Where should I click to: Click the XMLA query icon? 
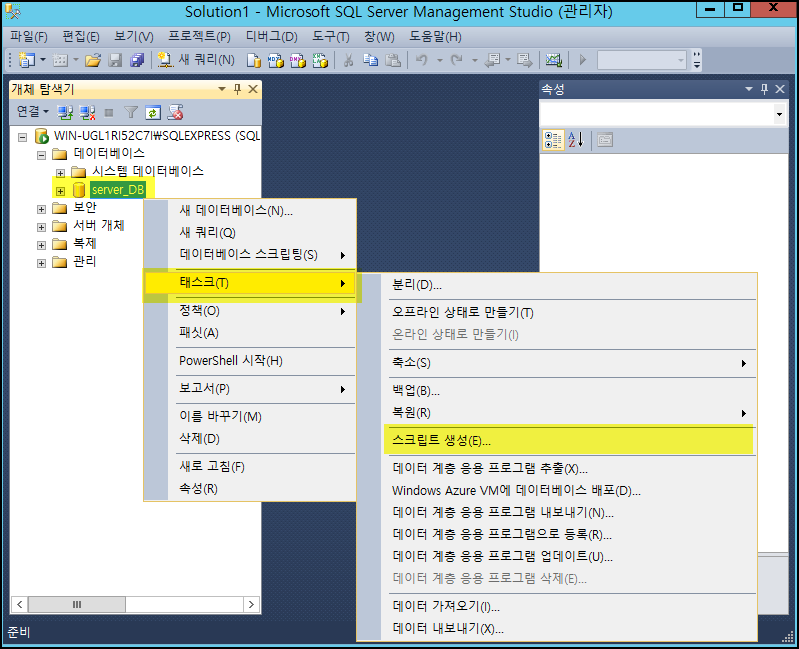(x=320, y=61)
